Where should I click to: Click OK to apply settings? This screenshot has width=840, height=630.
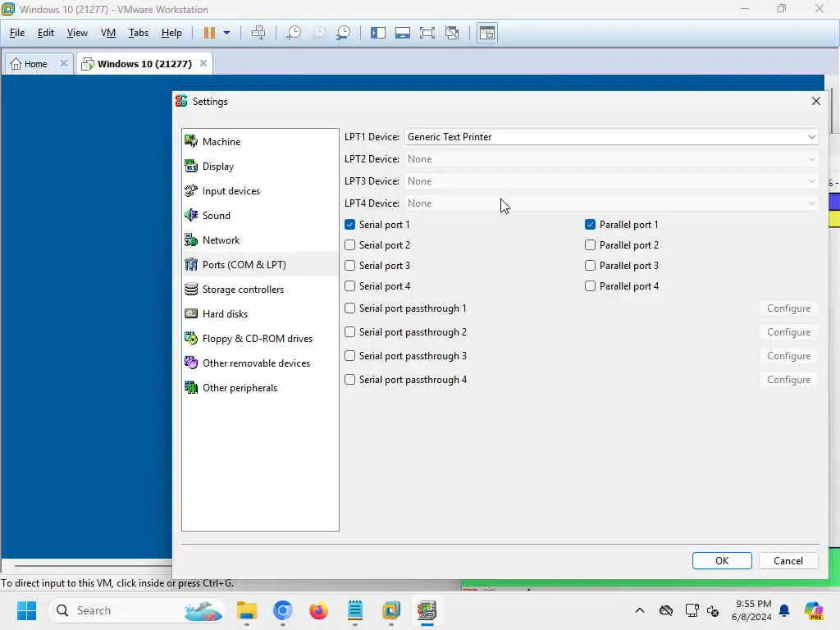[x=722, y=560]
